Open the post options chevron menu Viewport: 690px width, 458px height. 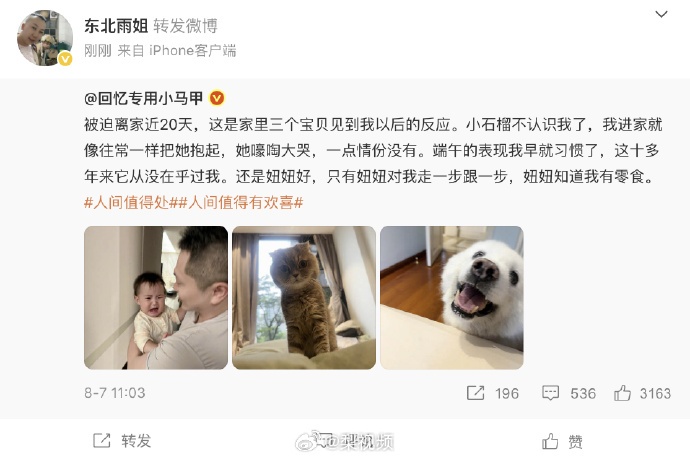tap(661, 15)
